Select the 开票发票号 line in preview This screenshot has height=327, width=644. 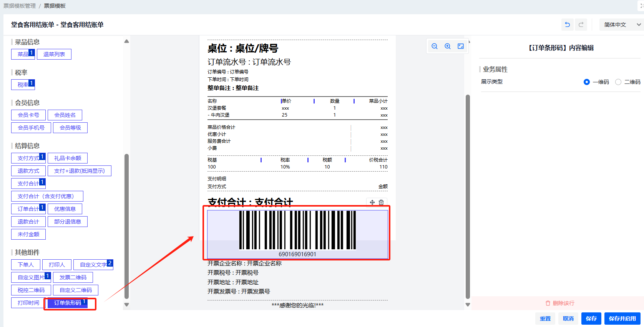pyautogui.click(x=239, y=292)
